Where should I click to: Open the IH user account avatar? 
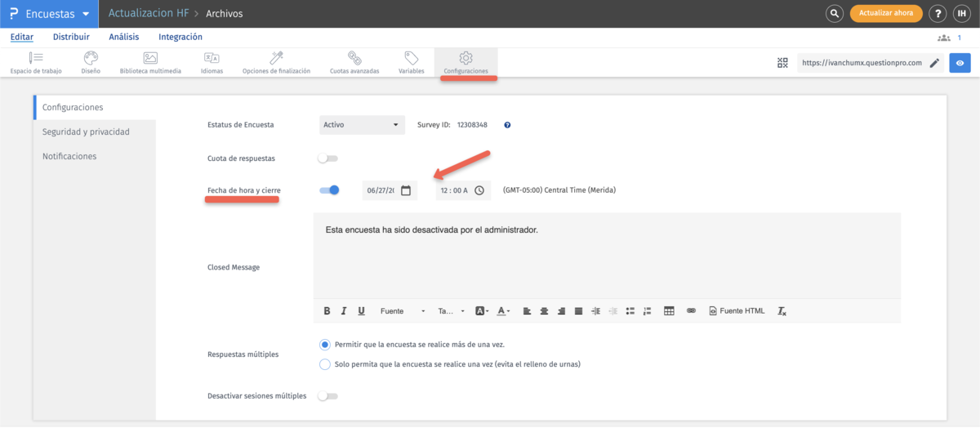point(961,14)
